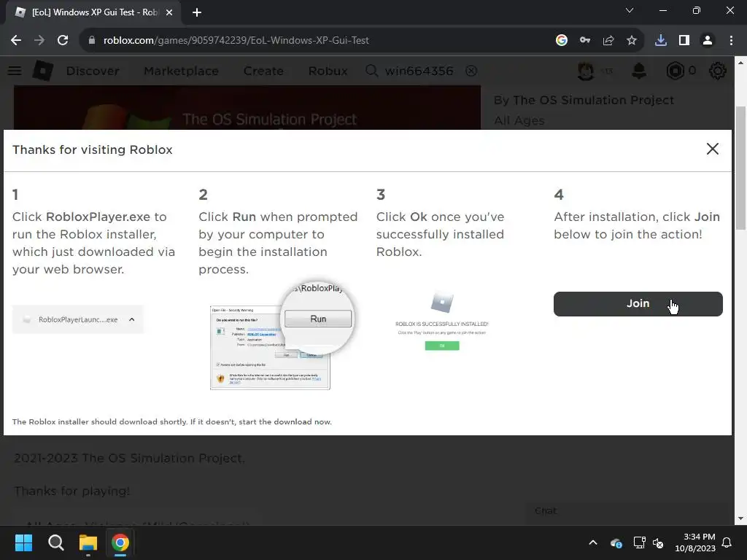Open Windows notification center bell
The image size is (747, 560).
click(727, 542)
